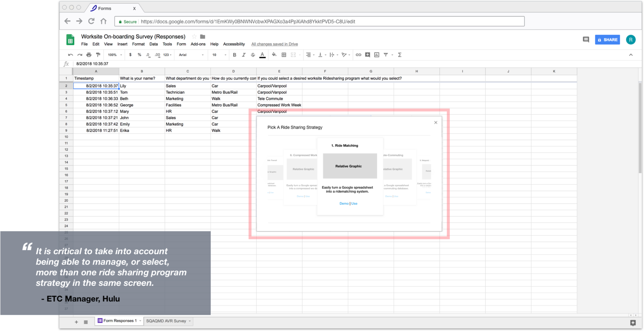Click the Explore icon at bottom right
Screen dimensions: 644x331
coord(633,323)
